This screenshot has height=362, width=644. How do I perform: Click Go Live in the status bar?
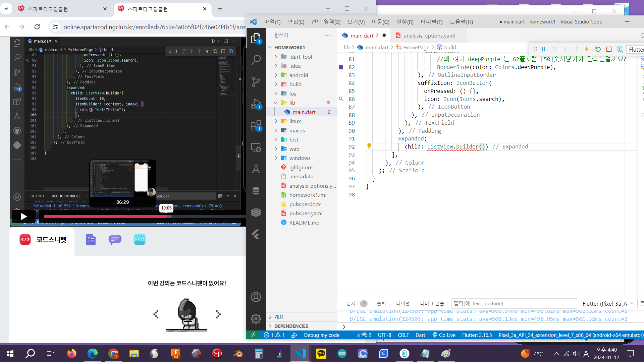click(444, 335)
